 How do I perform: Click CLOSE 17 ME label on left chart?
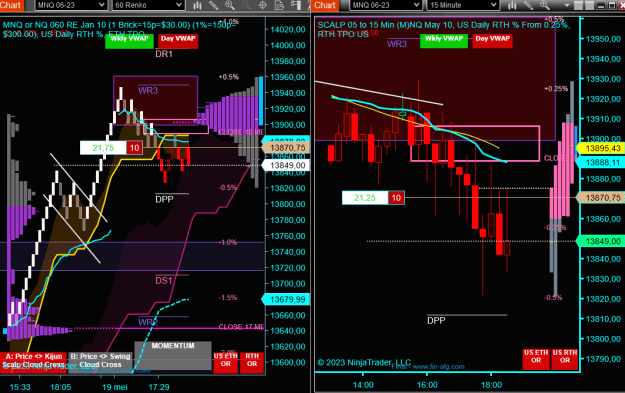(241, 327)
